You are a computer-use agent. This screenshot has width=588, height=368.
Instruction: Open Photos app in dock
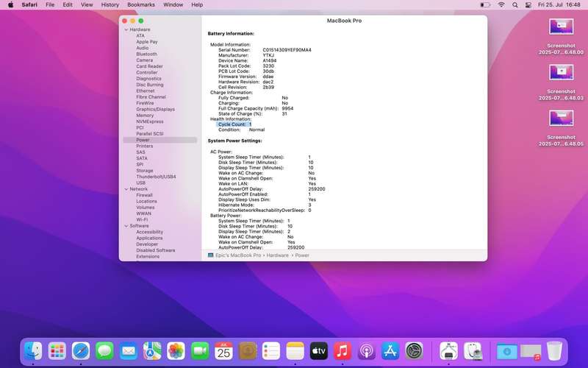coord(176,352)
